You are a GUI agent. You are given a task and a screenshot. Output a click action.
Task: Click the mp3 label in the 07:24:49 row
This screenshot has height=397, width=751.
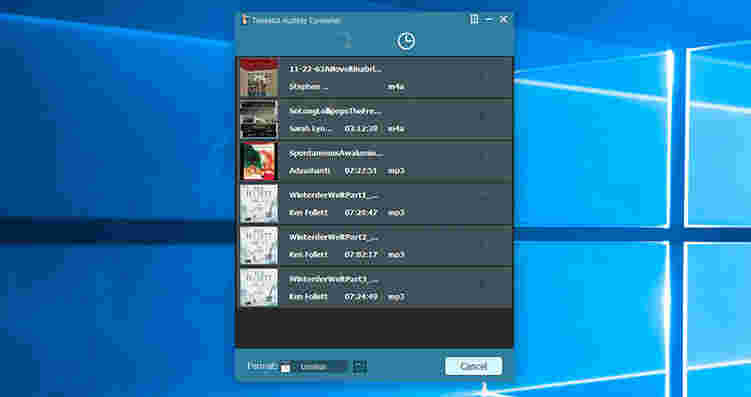(396, 297)
